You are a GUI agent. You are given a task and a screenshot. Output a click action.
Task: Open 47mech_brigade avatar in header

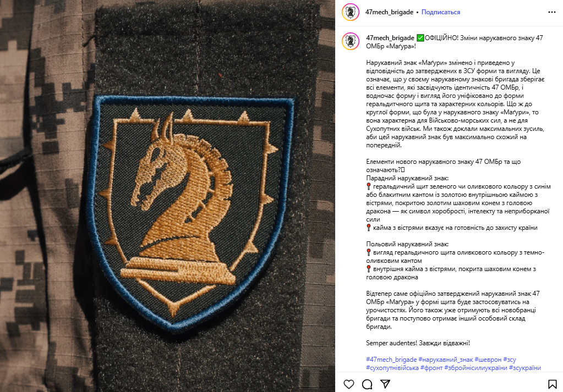click(x=351, y=12)
